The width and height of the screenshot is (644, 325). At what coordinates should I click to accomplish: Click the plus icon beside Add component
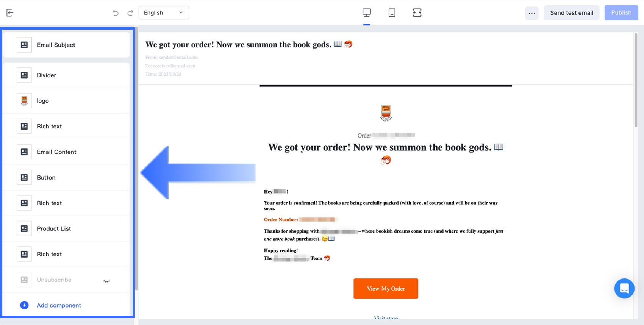[x=24, y=305]
